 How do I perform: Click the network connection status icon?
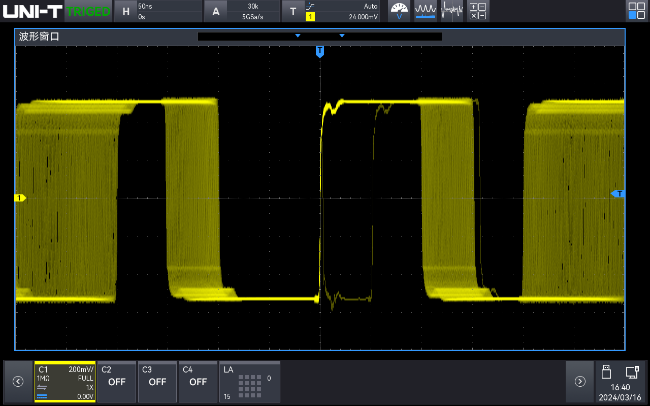(632, 373)
